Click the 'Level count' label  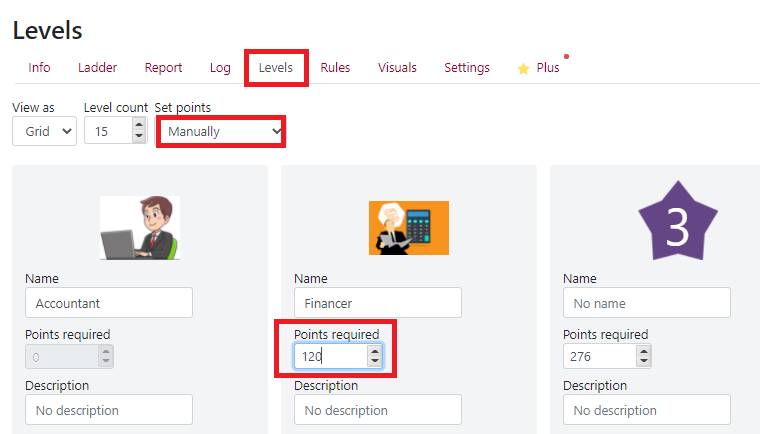[115, 108]
